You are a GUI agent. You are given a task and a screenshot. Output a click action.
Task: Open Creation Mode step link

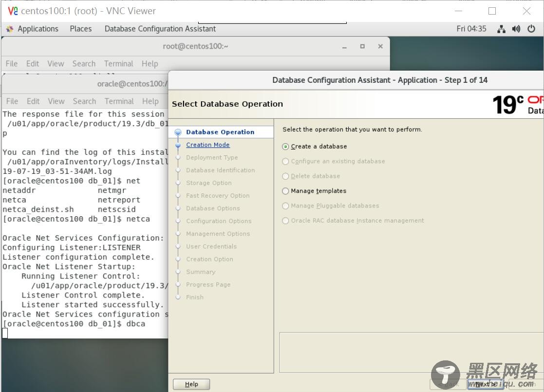click(208, 145)
